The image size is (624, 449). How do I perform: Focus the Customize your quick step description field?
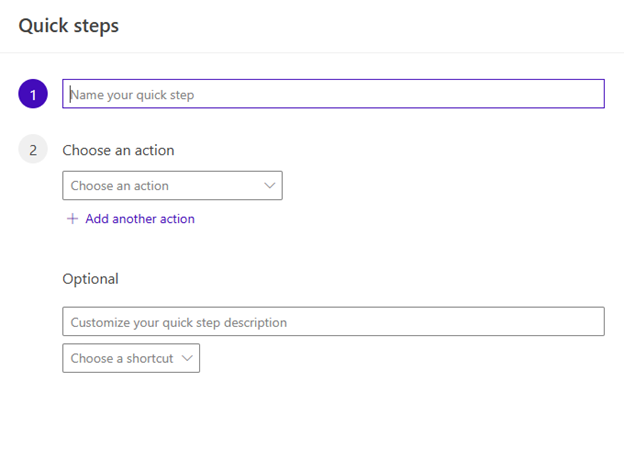pyautogui.click(x=333, y=321)
